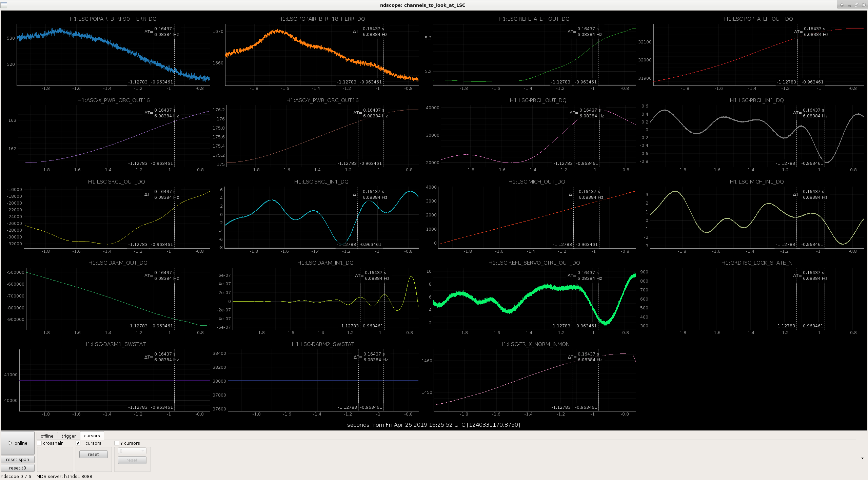Click the 'NDS server: h1nds1:8088' status text

(64, 476)
